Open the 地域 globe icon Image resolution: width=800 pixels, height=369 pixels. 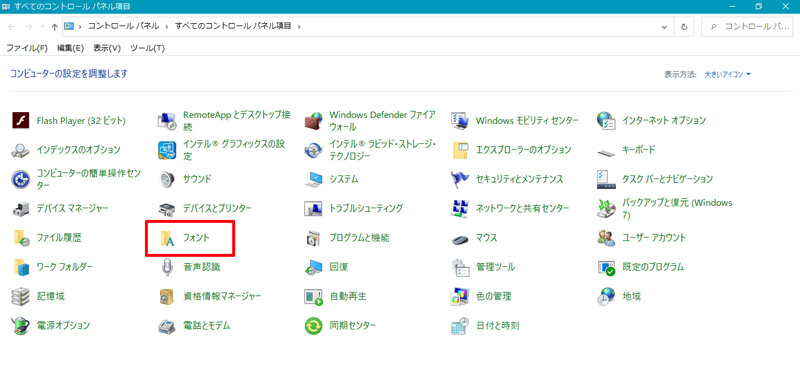606,296
